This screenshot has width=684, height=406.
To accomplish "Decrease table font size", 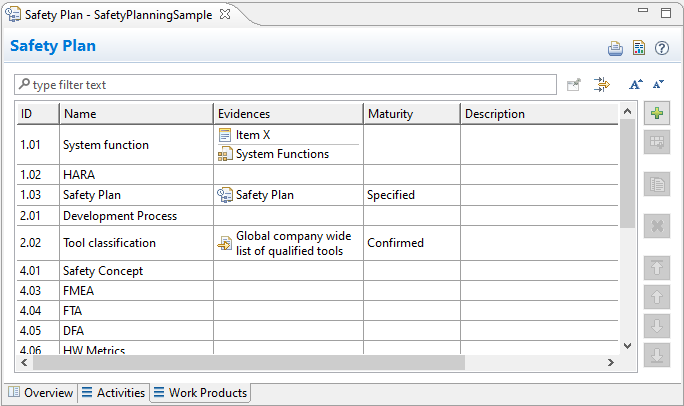I will pyautogui.click(x=658, y=85).
